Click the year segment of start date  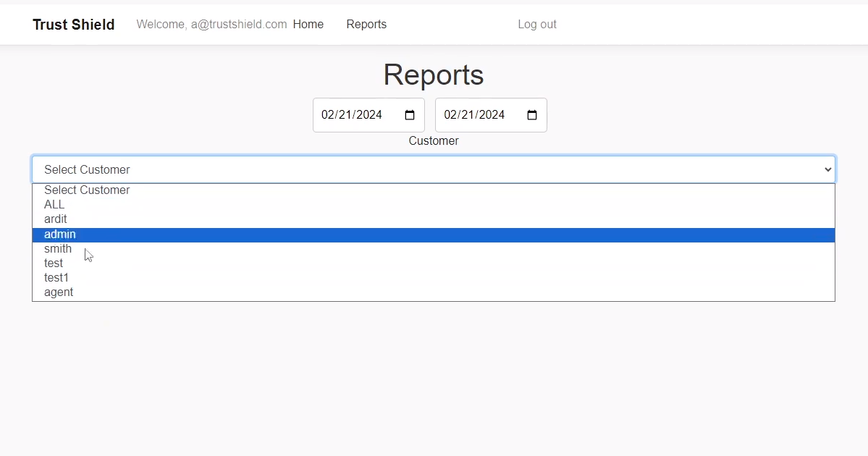[x=369, y=115]
